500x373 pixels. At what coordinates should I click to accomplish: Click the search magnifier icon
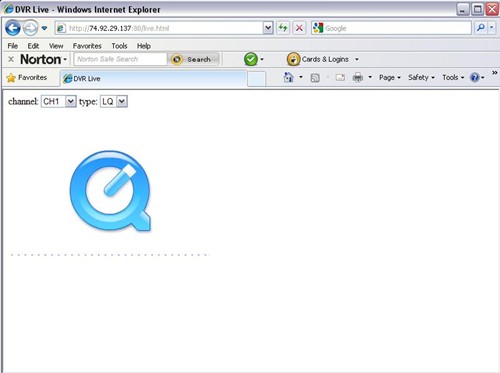481,28
